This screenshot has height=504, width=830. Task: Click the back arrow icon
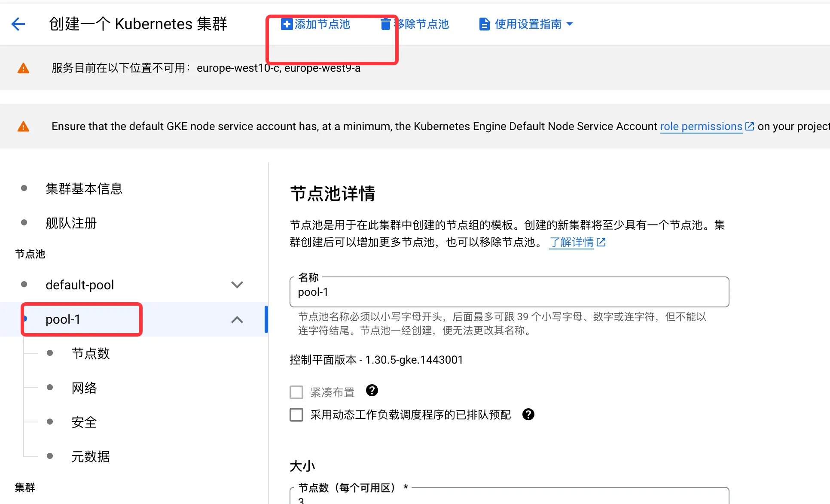pyautogui.click(x=18, y=24)
